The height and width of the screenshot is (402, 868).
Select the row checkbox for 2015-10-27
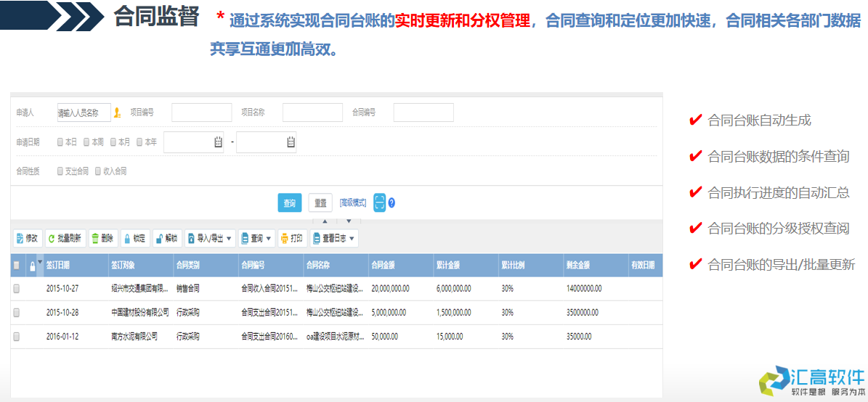click(x=17, y=288)
